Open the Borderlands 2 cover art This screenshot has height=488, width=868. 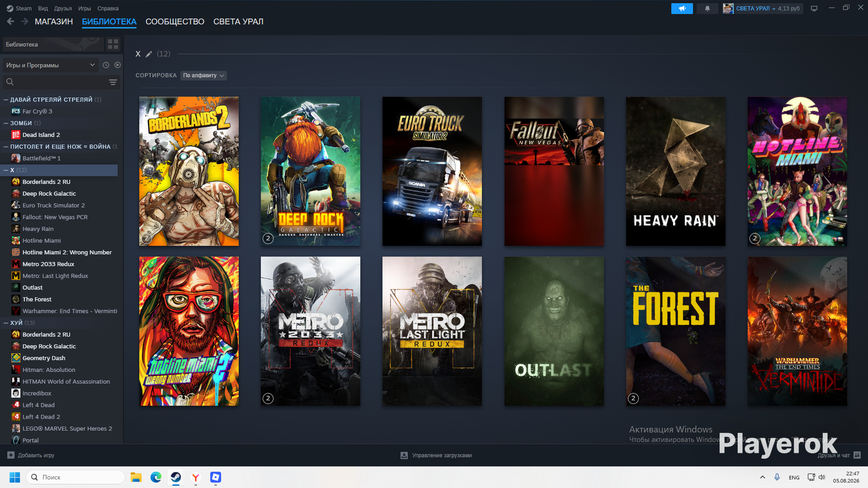click(189, 171)
